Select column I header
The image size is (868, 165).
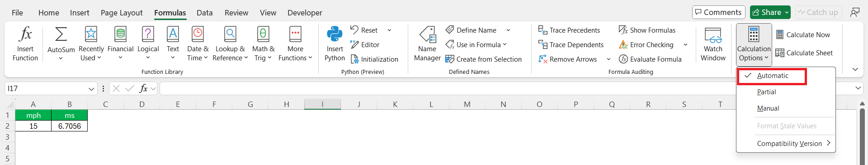click(322, 104)
